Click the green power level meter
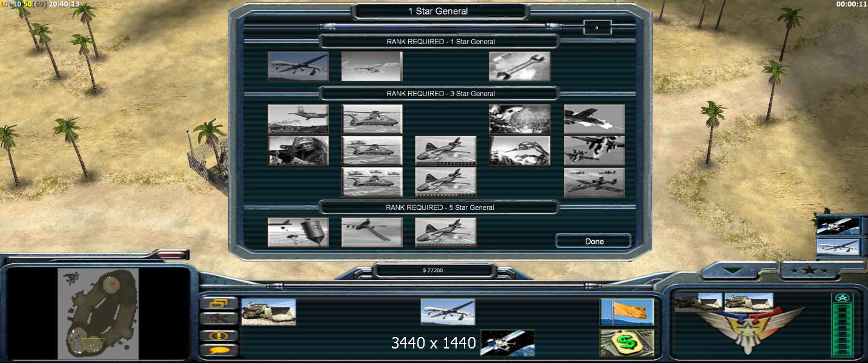The height and width of the screenshot is (363, 868). [x=842, y=325]
